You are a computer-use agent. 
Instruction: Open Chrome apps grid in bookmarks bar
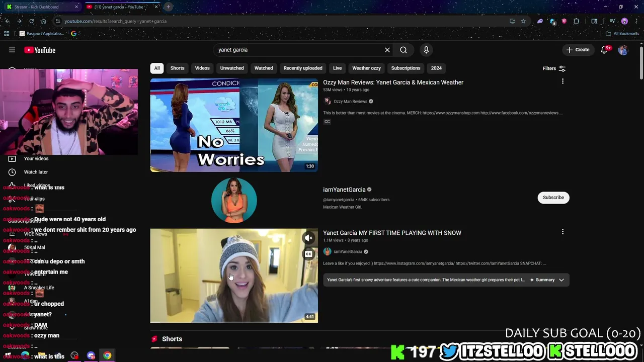(7, 34)
